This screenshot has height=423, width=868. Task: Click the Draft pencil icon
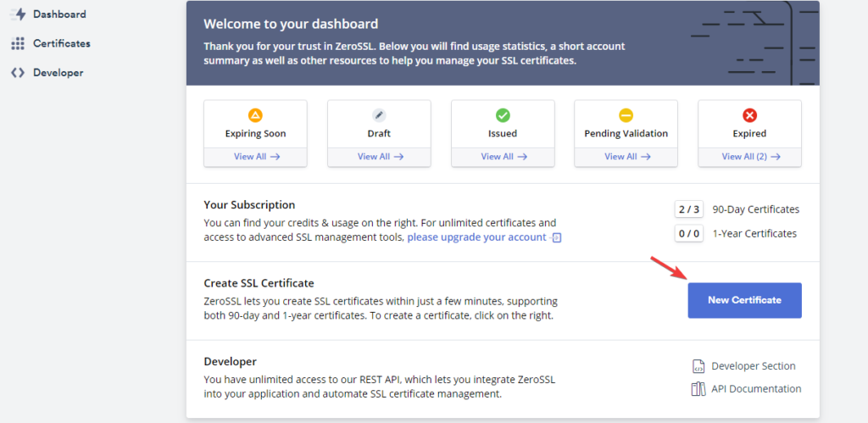[379, 115]
